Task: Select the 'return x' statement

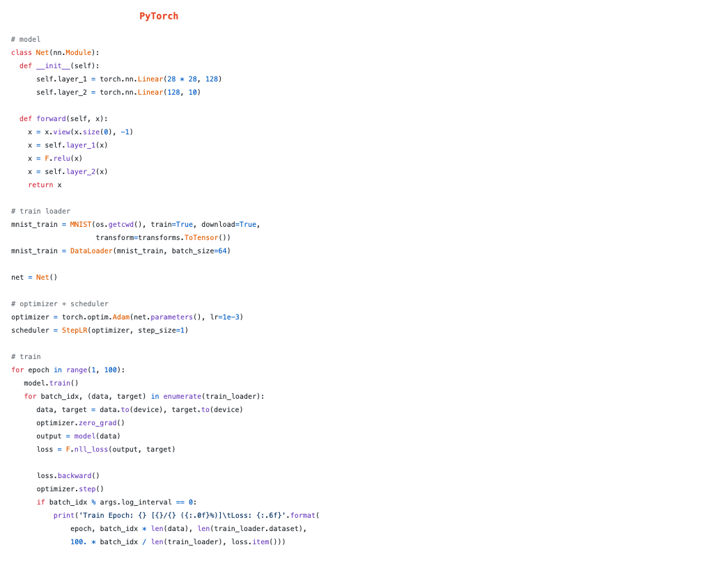Action: coord(45,184)
